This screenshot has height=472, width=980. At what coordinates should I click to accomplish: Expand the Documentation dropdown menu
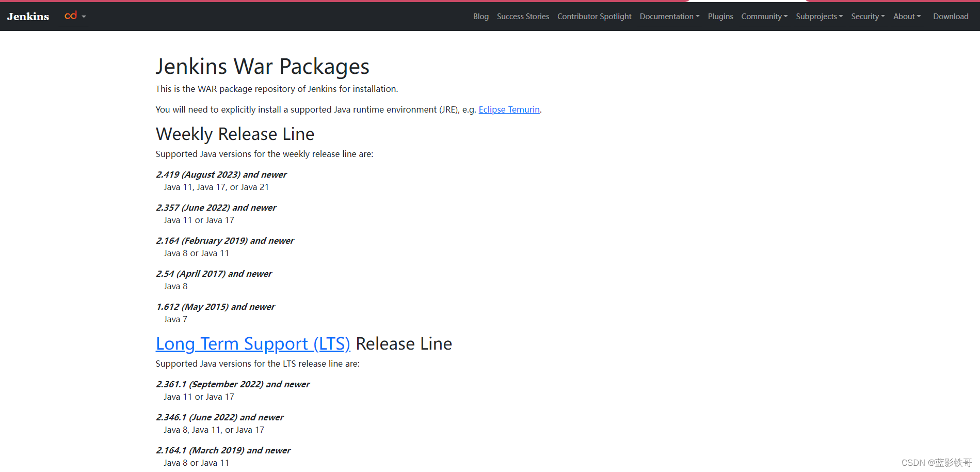pos(669,17)
